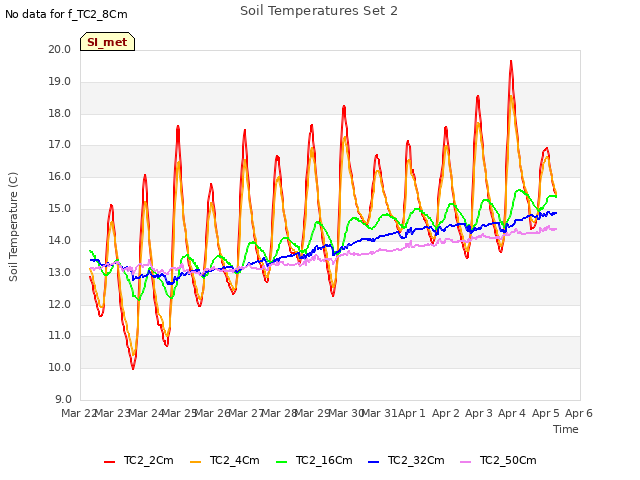The image size is (640, 480).
Task: Click the 20.0 y-axis tick label
Action: [x=60, y=49]
